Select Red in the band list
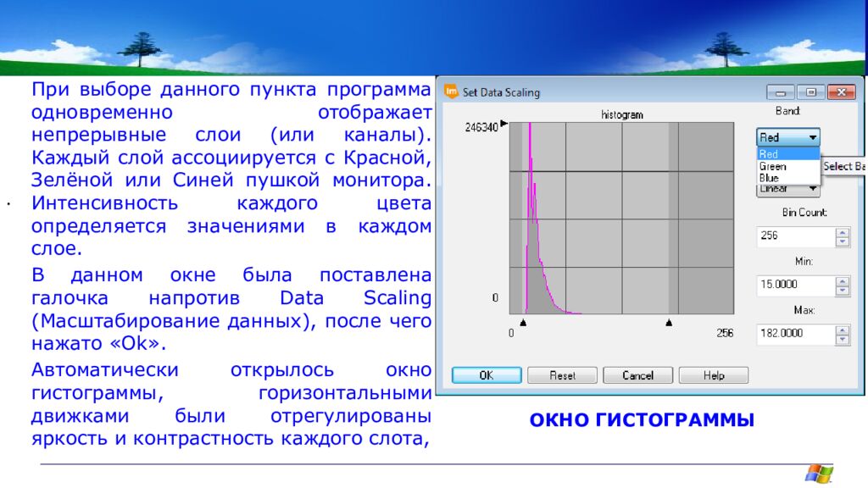This screenshot has height=488, width=868. click(x=770, y=154)
